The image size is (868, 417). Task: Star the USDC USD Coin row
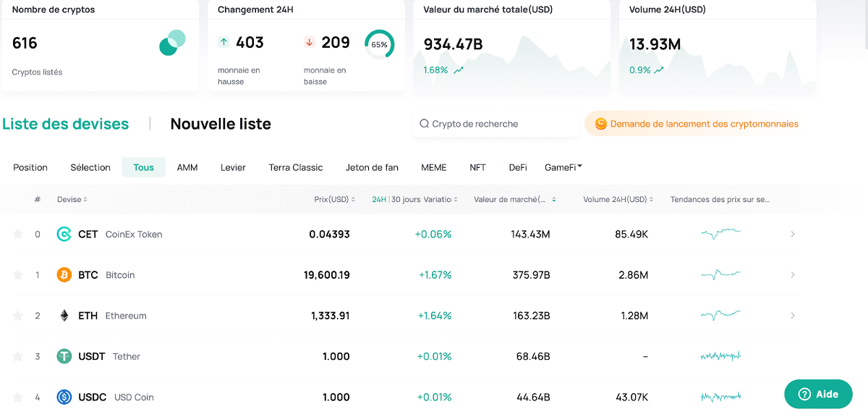17,397
